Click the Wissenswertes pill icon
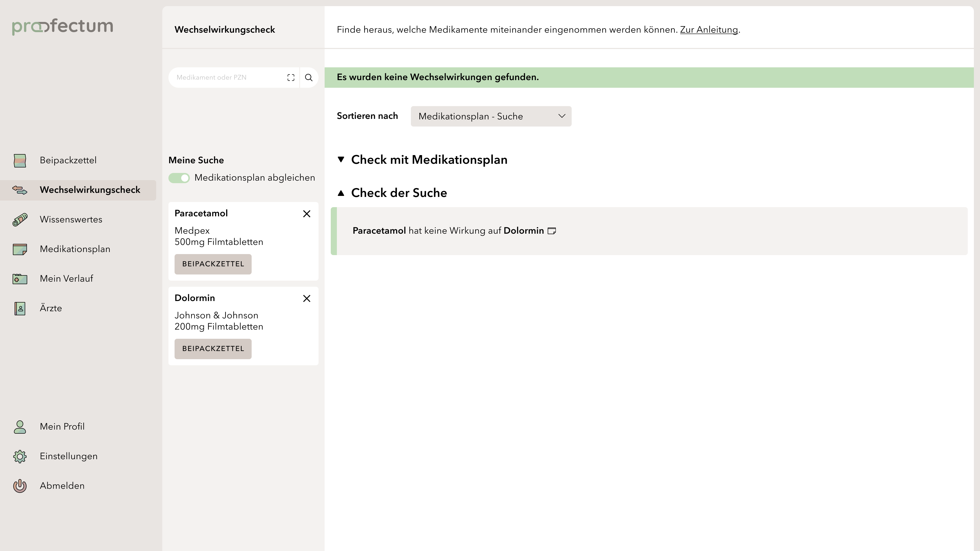 point(20,220)
